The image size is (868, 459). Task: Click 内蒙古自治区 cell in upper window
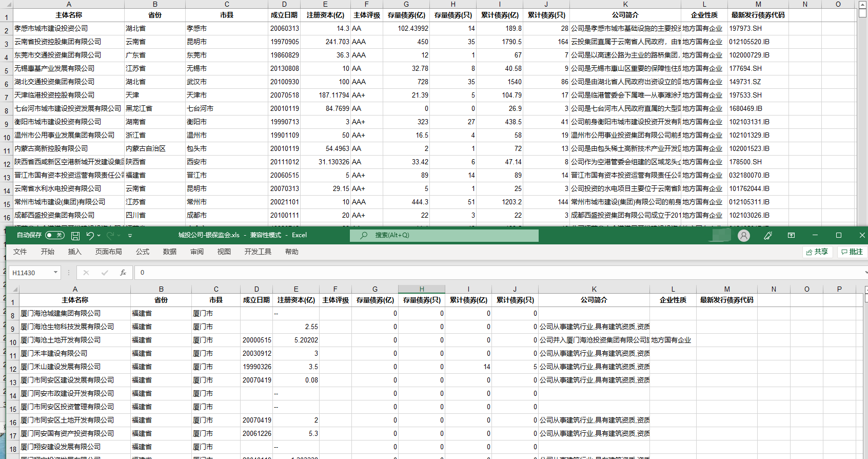tap(155, 148)
